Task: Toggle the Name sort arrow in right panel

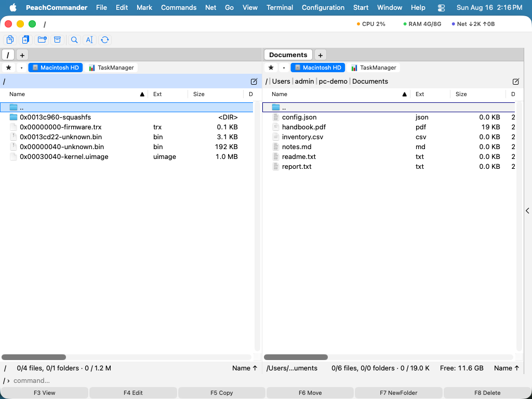Action: (x=404, y=95)
